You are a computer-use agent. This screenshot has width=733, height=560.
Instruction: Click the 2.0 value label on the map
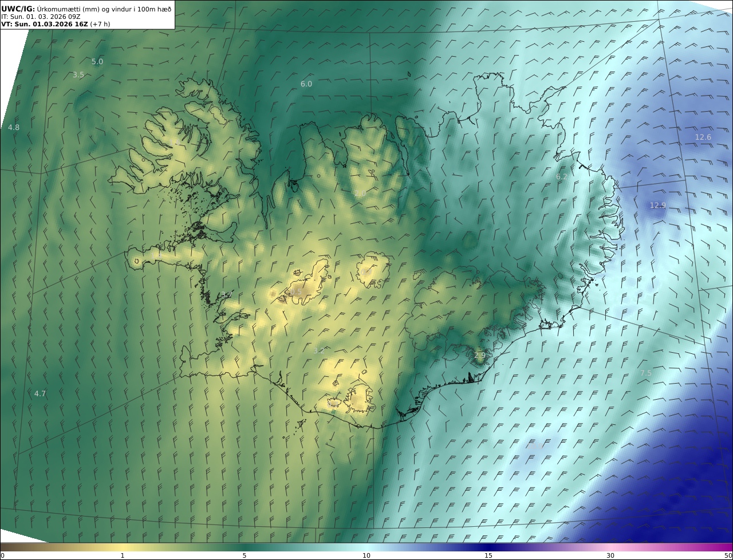(x=360, y=194)
